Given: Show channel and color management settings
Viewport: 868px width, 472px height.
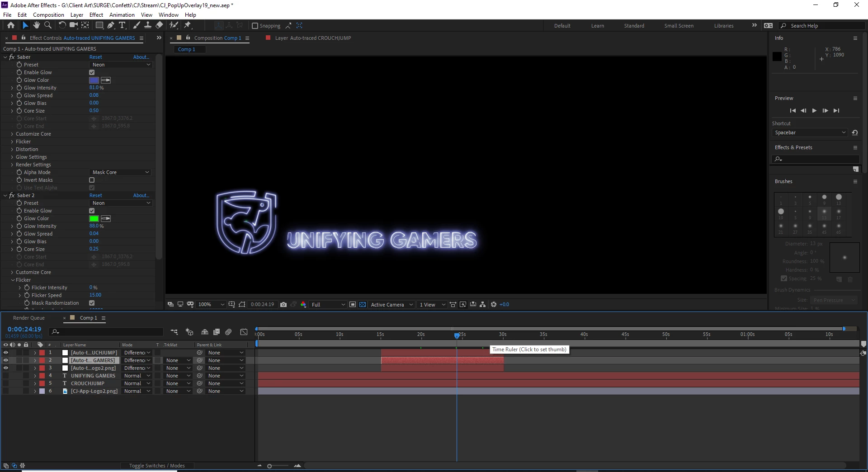Looking at the screenshot, I should [303, 305].
